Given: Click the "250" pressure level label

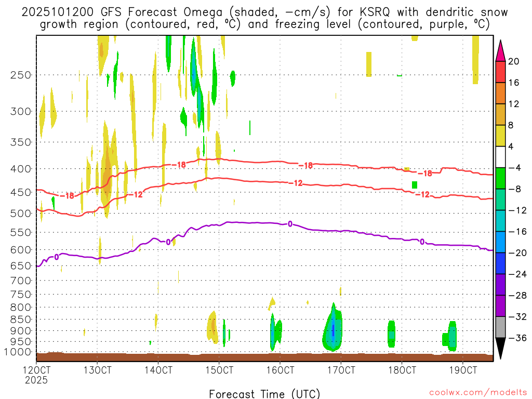Looking at the screenshot, I should coord(21,75).
